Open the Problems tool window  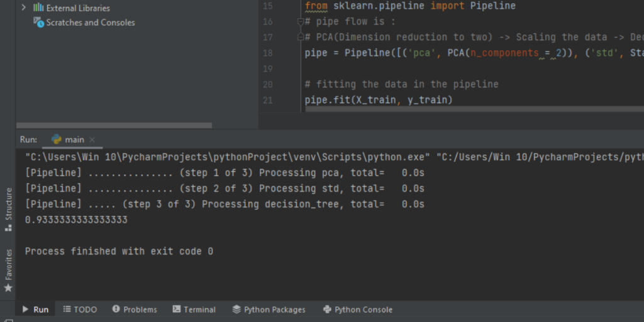(135, 309)
